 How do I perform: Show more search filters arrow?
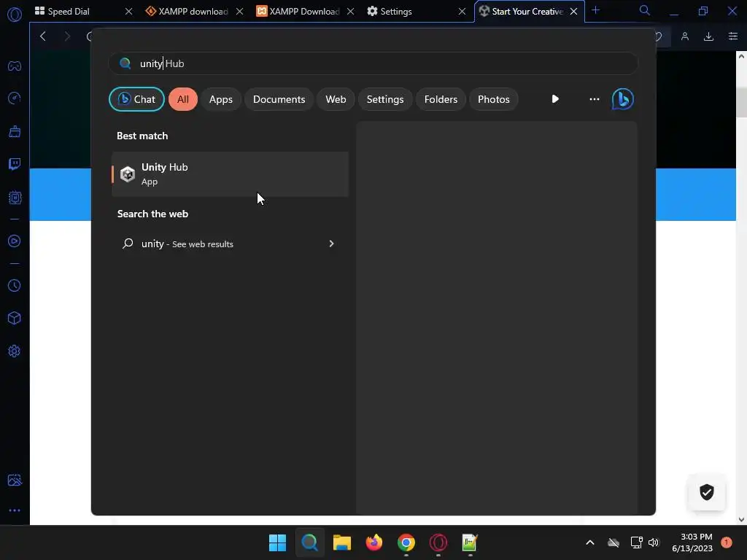pos(555,99)
